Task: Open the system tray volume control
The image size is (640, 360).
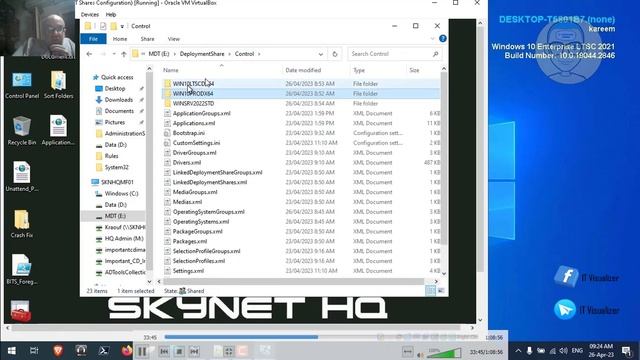Action: (x=564, y=351)
